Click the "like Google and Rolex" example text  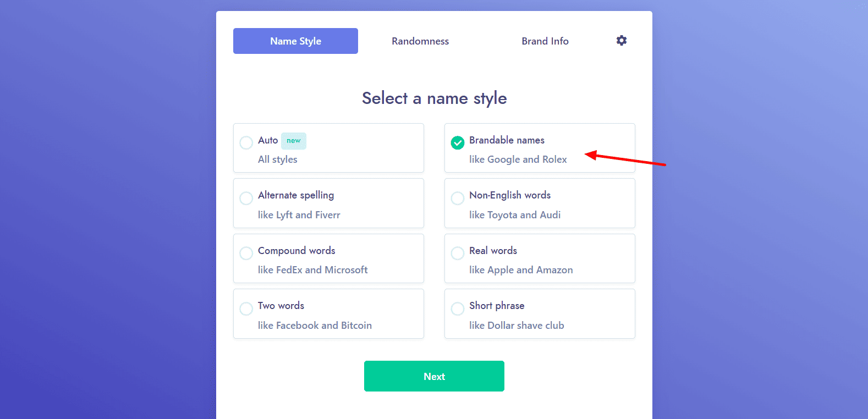518,159
